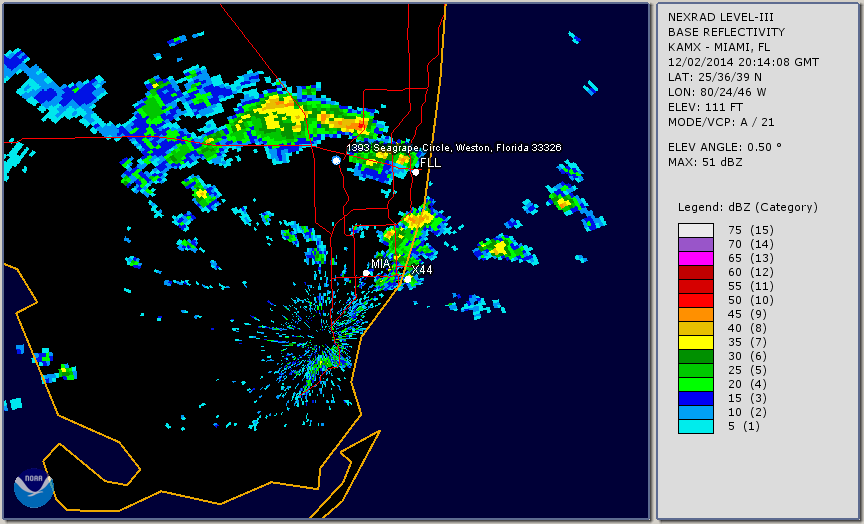The height and width of the screenshot is (524, 864).
Task: Click the MIA airport marker dot
Action: 366,273
